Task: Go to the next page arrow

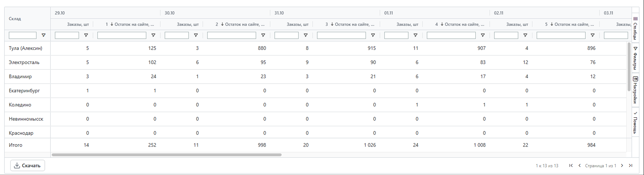Action: (x=622, y=165)
